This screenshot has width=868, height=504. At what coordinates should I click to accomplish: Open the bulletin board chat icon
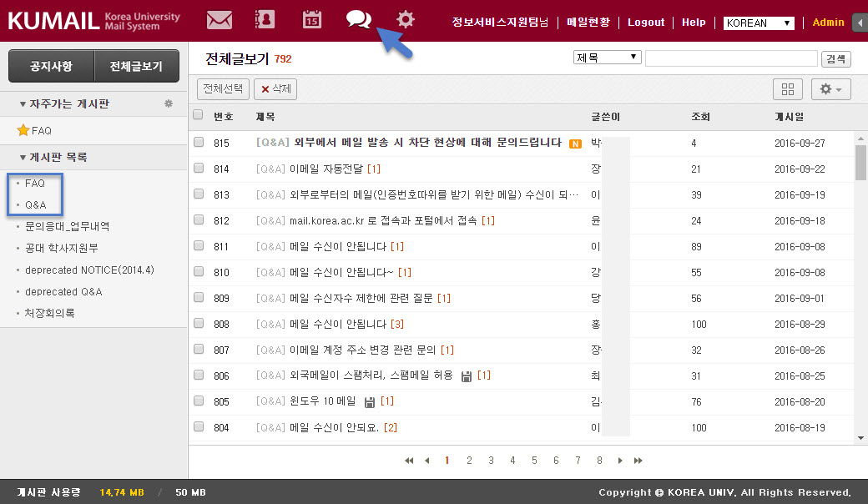point(358,18)
